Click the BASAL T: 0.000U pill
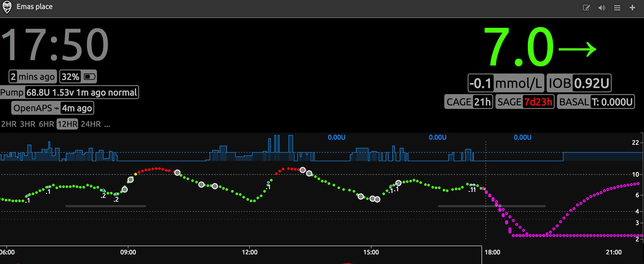644x264 pixels. click(596, 102)
